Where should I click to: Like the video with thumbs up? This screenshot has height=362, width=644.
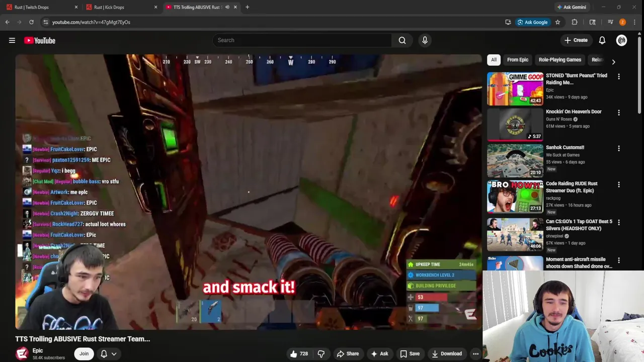click(x=299, y=354)
